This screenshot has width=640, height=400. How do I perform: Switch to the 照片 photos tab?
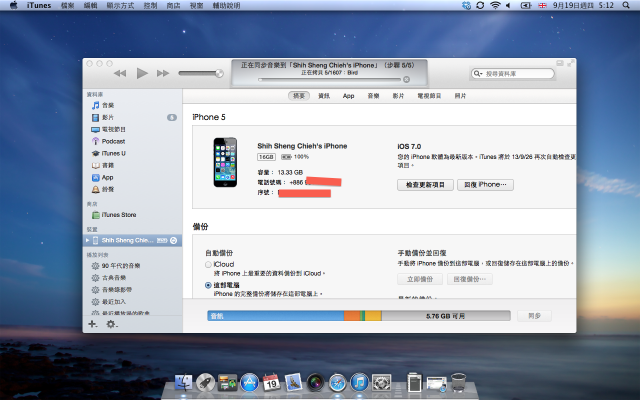[x=460, y=96]
